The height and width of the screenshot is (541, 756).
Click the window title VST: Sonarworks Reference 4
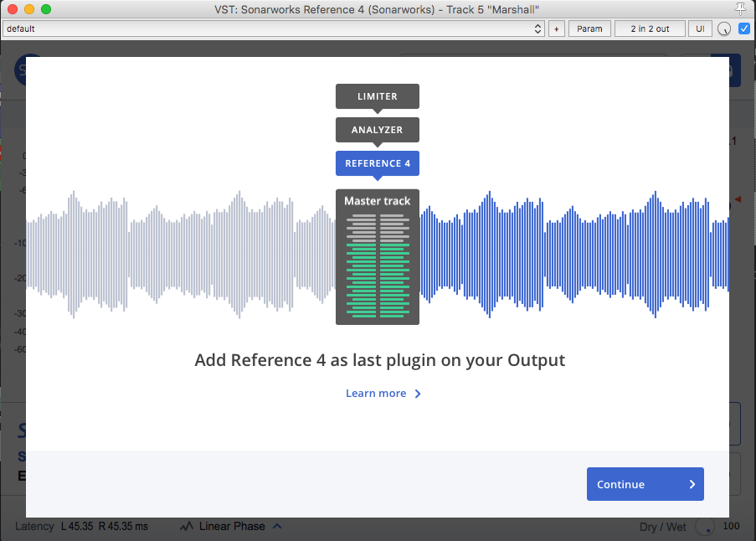377,9
